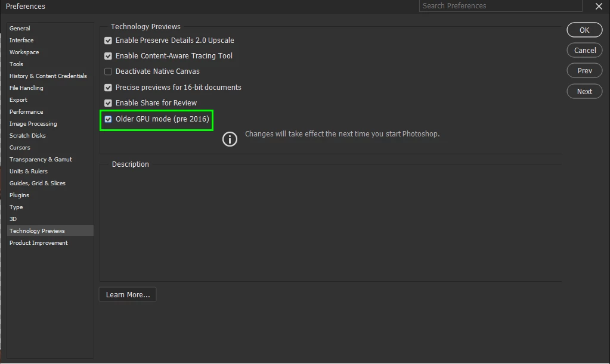
Task: Open History & Content Credentials settings
Action: (x=50, y=76)
